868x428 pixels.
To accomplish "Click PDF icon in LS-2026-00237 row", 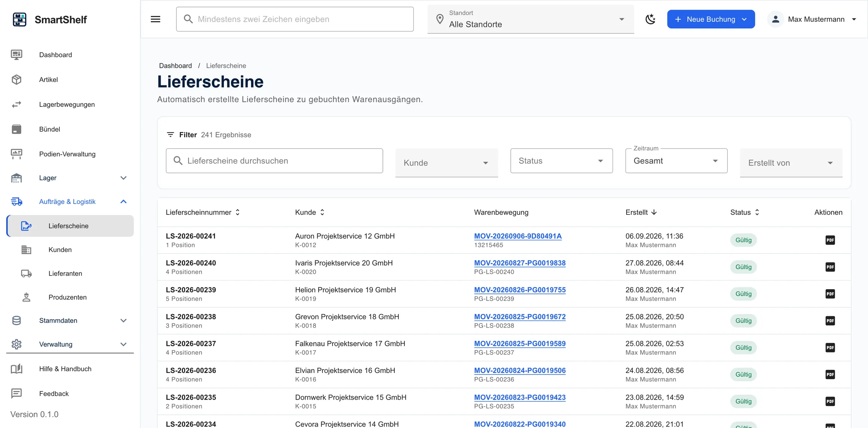I will (x=830, y=347).
